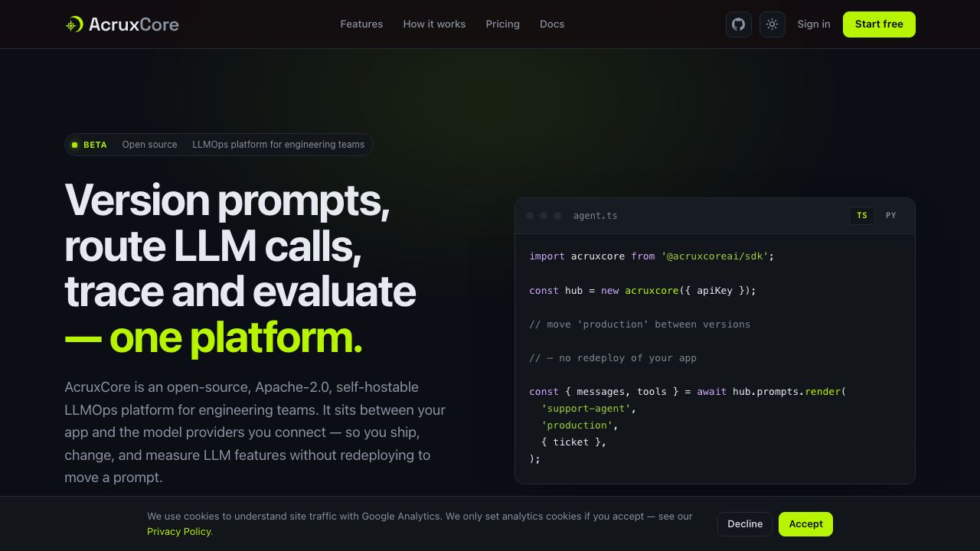Open the Features nav item
Viewport: 980px width, 551px height.
pos(361,24)
